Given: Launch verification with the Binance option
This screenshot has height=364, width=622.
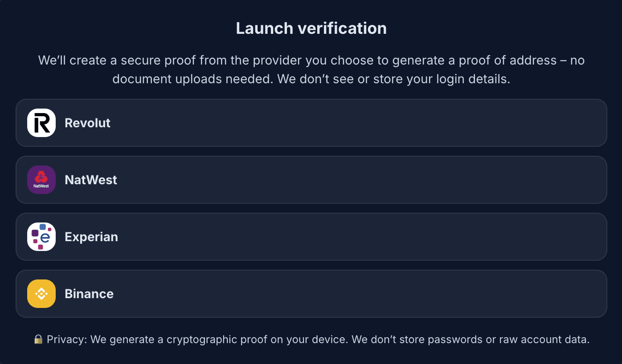Looking at the screenshot, I should tap(311, 294).
